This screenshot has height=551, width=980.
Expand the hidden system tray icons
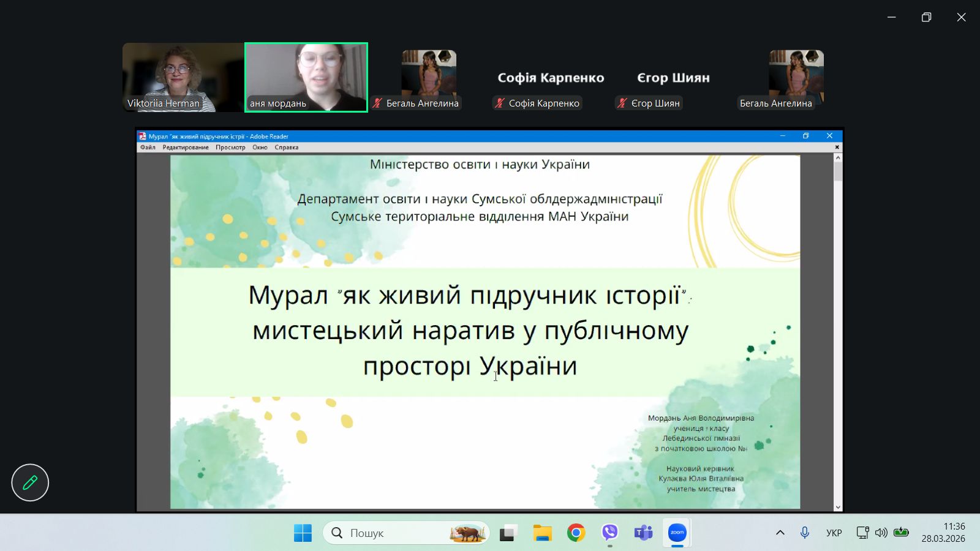click(x=780, y=533)
